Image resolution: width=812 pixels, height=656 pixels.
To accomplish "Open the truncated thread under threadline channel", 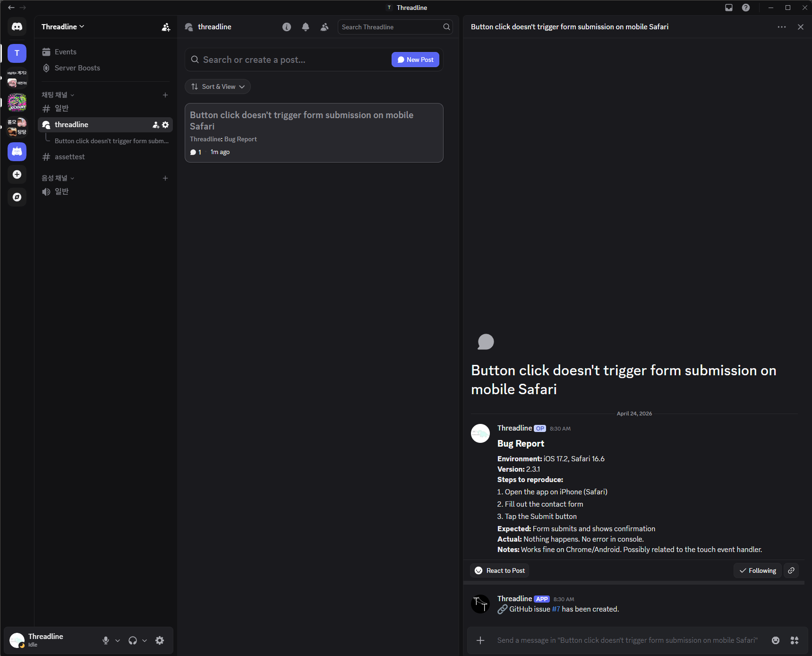I will coord(111,141).
